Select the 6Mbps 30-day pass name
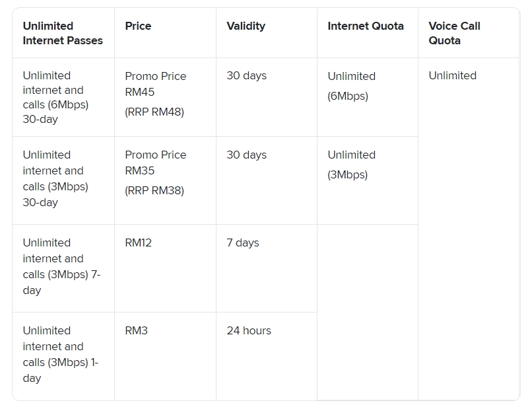Screen dimensions: 532x411 55,97
